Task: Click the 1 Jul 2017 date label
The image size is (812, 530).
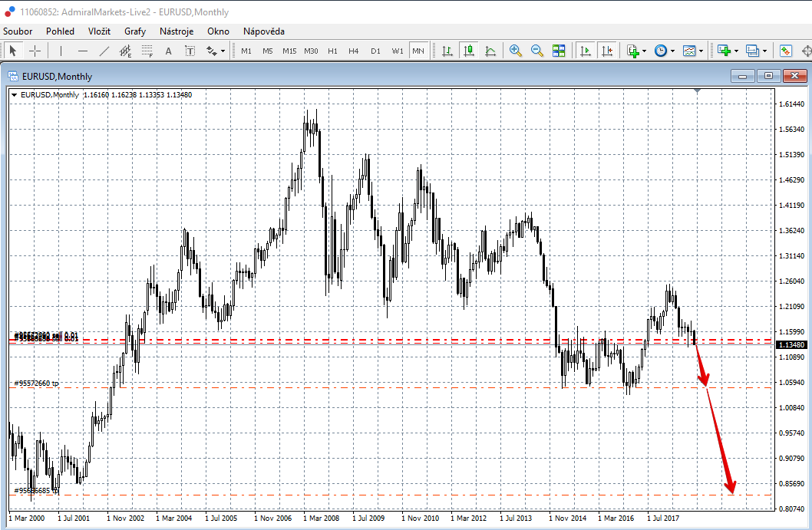Action: coord(663,518)
